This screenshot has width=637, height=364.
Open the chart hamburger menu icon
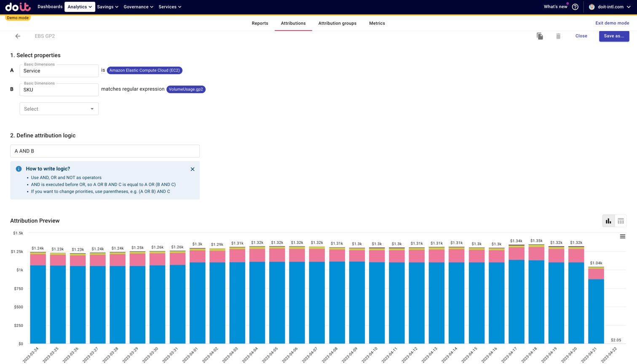pyautogui.click(x=622, y=236)
